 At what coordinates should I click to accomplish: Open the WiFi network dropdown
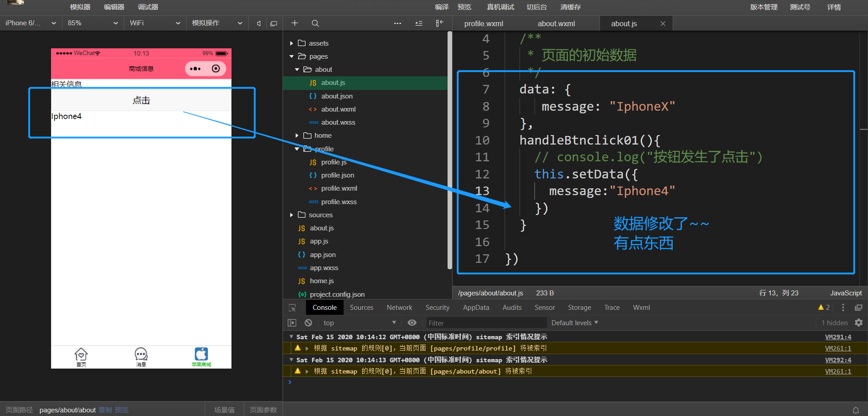[x=155, y=23]
